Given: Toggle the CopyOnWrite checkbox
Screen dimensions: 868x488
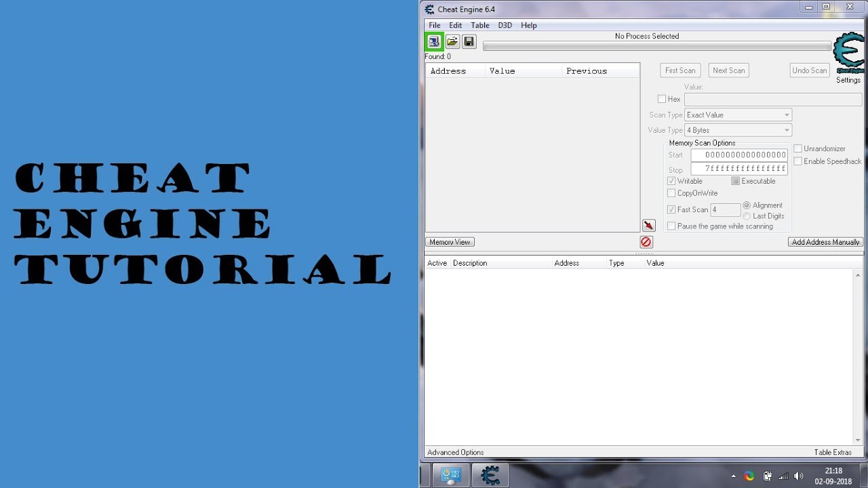Looking at the screenshot, I should 671,193.
